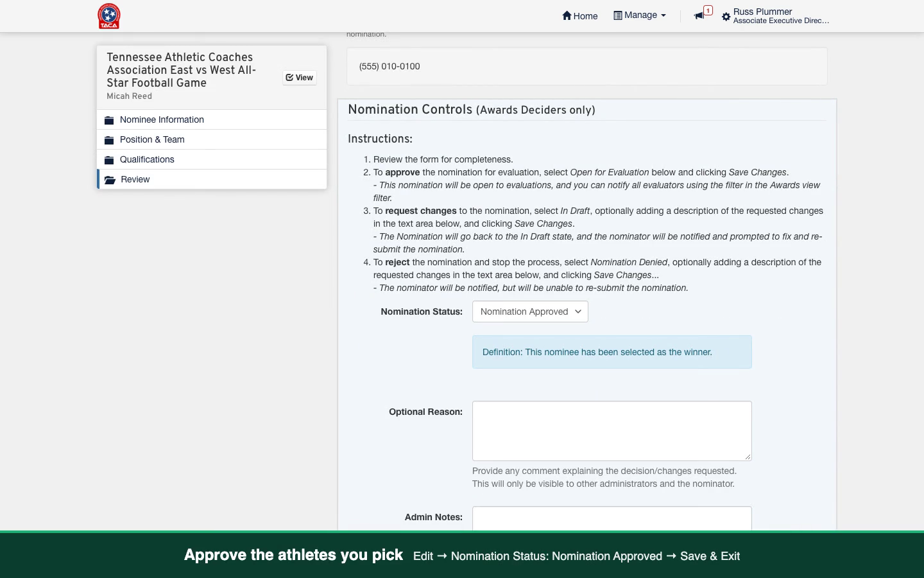Click the Nomination Status: label
This screenshot has width=924, height=578.
tap(422, 311)
